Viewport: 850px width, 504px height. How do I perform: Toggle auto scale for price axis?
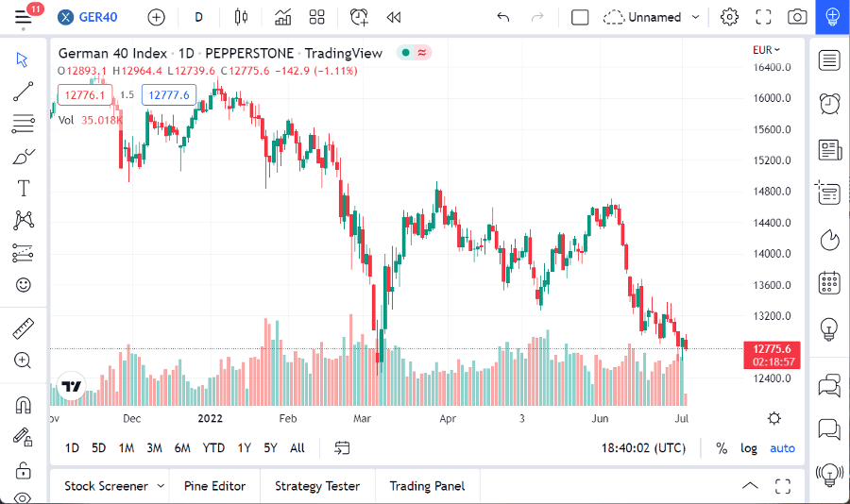[x=782, y=448]
